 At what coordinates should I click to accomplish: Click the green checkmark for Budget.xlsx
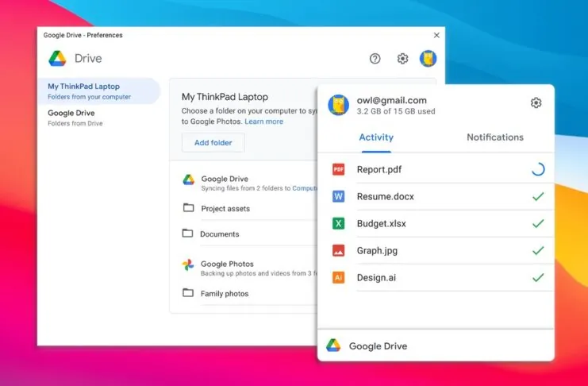538,223
